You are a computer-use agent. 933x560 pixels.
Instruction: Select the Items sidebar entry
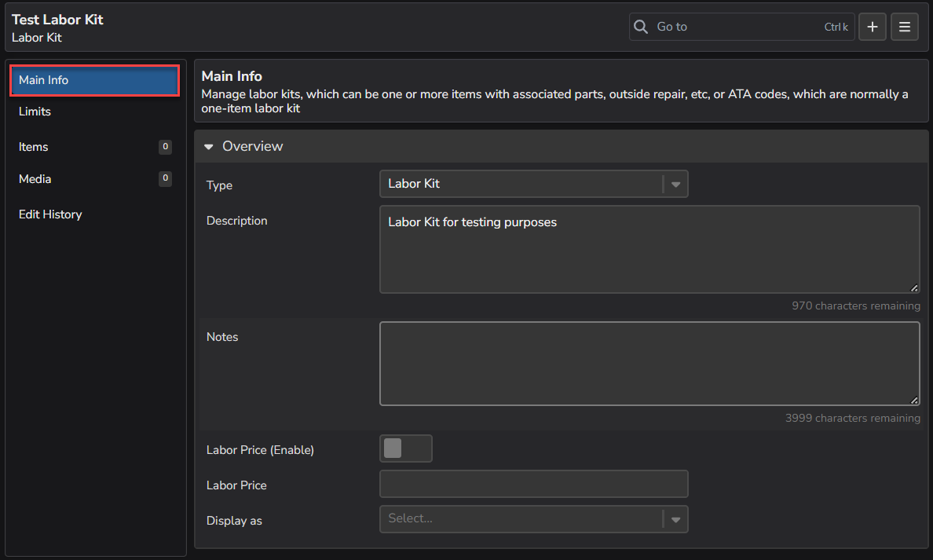click(x=33, y=147)
